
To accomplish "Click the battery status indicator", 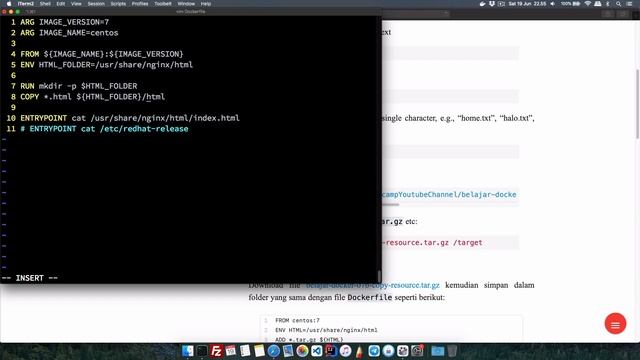I will coord(571,4).
